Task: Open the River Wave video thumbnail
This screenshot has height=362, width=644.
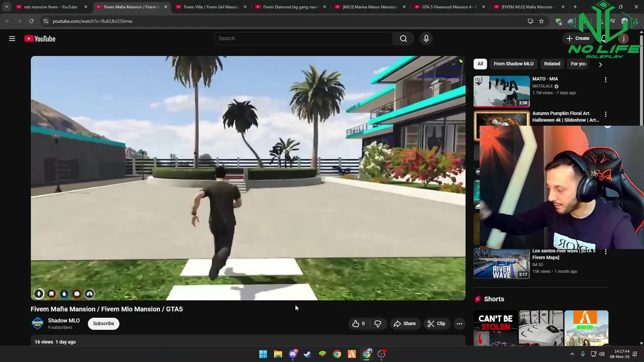Action: tap(502, 263)
